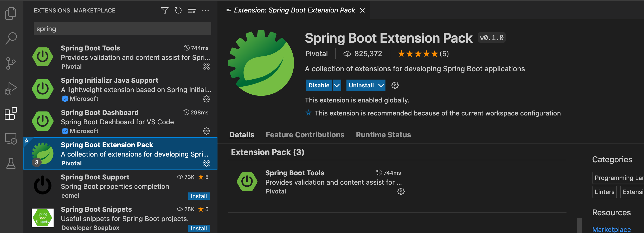Open the Explorer view in activity bar

tap(11, 13)
